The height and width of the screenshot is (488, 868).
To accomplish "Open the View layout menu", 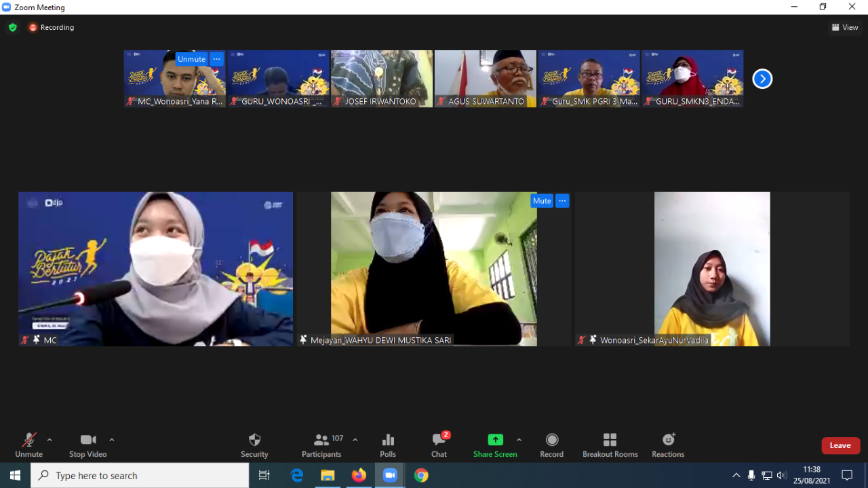I will point(845,28).
